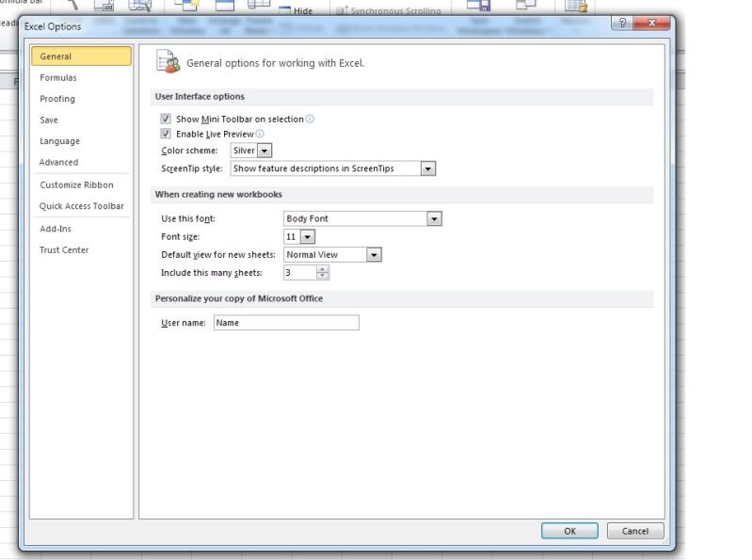This screenshot has width=752, height=560.
Task: Open Customize Ribbon settings
Action: tap(76, 185)
